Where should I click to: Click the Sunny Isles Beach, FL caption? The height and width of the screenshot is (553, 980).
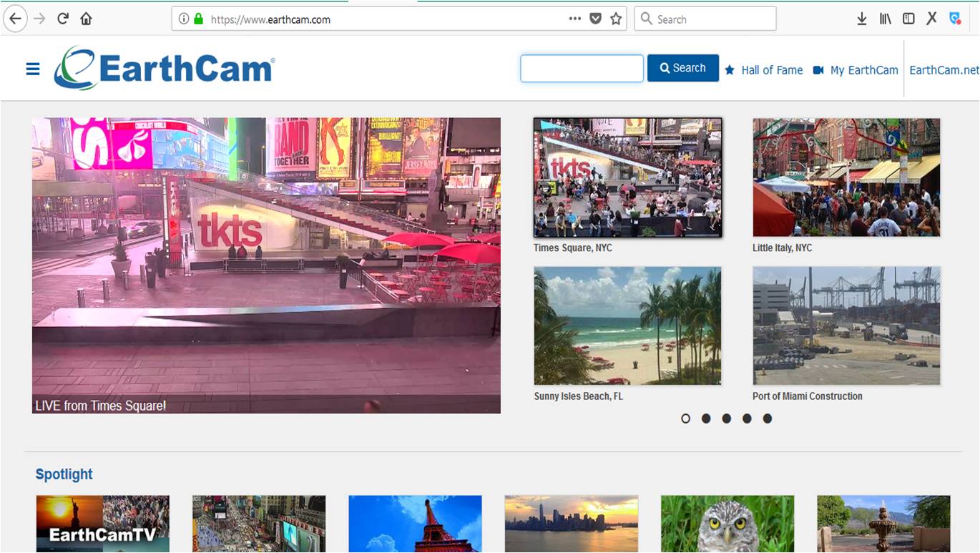click(x=579, y=396)
